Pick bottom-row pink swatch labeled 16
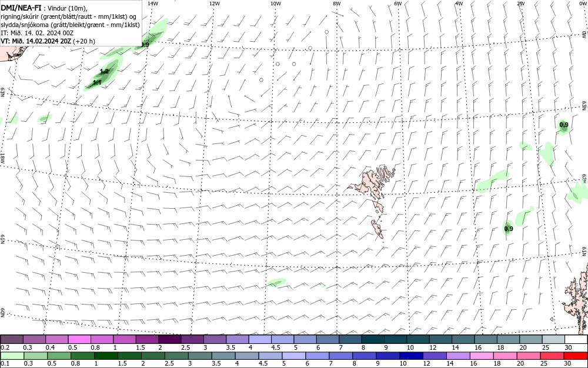This screenshot has height=368, width=588. [482, 356]
